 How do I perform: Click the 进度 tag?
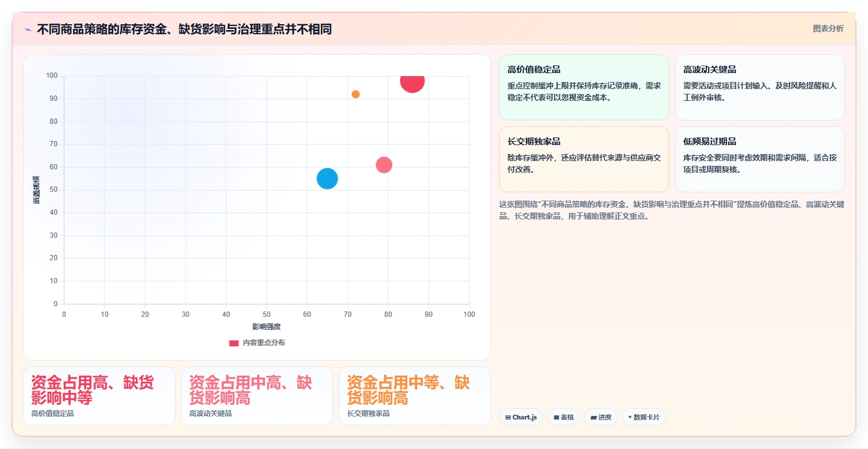(x=601, y=417)
